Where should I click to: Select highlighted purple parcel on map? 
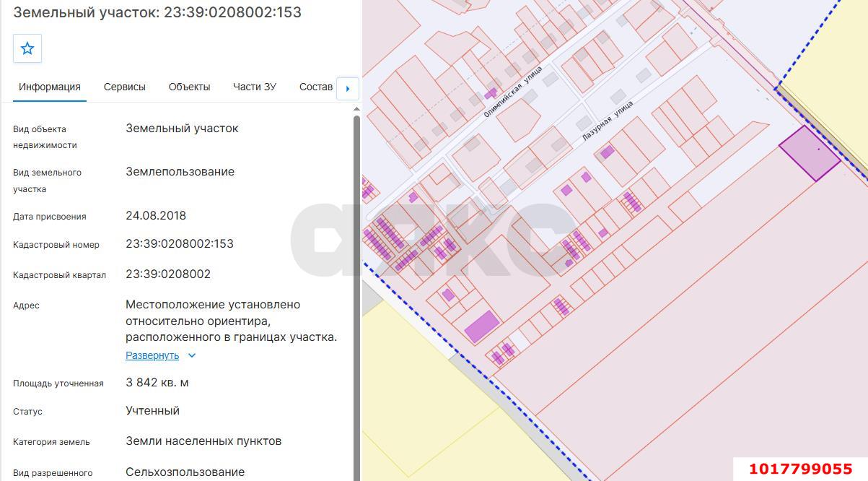[810, 153]
